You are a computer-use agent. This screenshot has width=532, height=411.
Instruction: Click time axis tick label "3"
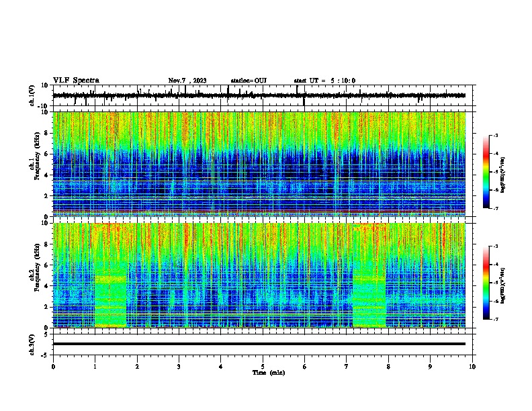pos(179,367)
